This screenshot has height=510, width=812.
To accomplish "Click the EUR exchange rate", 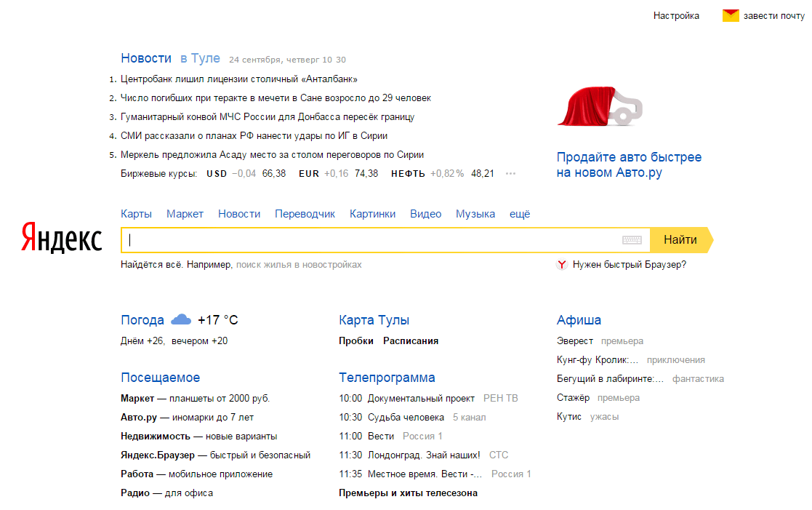I will [x=338, y=174].
